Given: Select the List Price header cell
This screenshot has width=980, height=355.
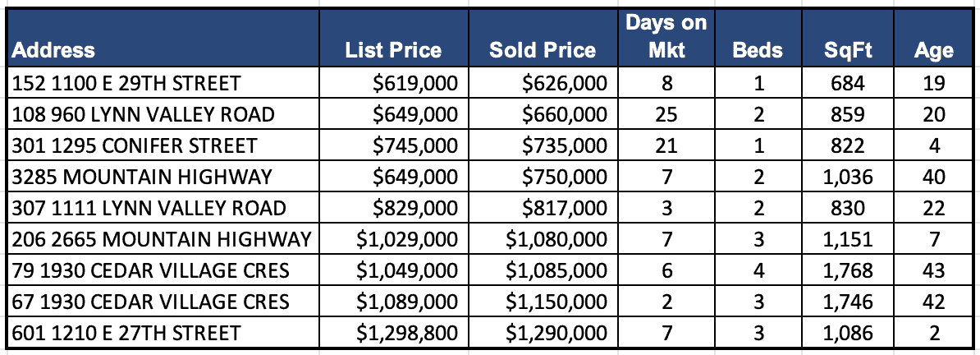Looking at the screenshot, I should coord(393,50).
